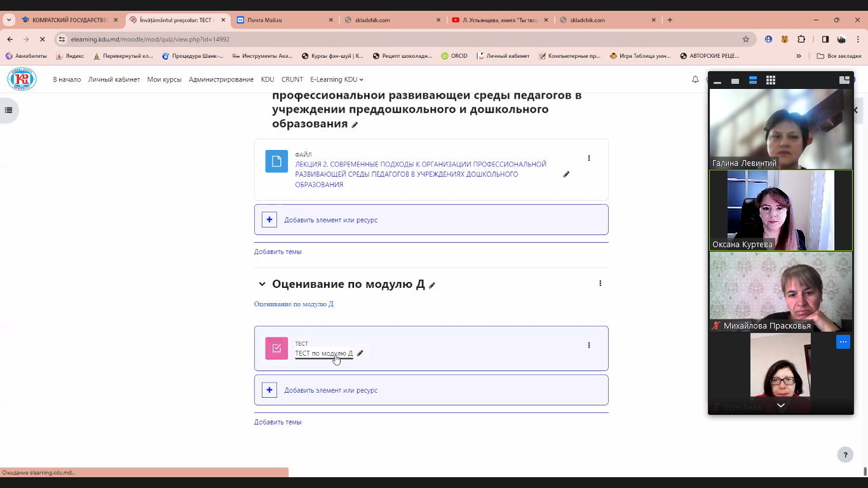Click the blue file activity icon
This screenshot has width=868, height=488.
point(276,161)
